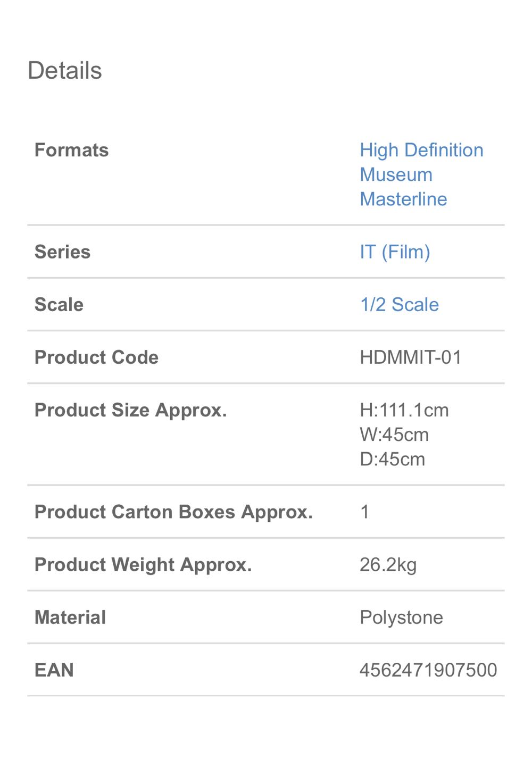Open the High Definition format link

(x=421, y=150)
